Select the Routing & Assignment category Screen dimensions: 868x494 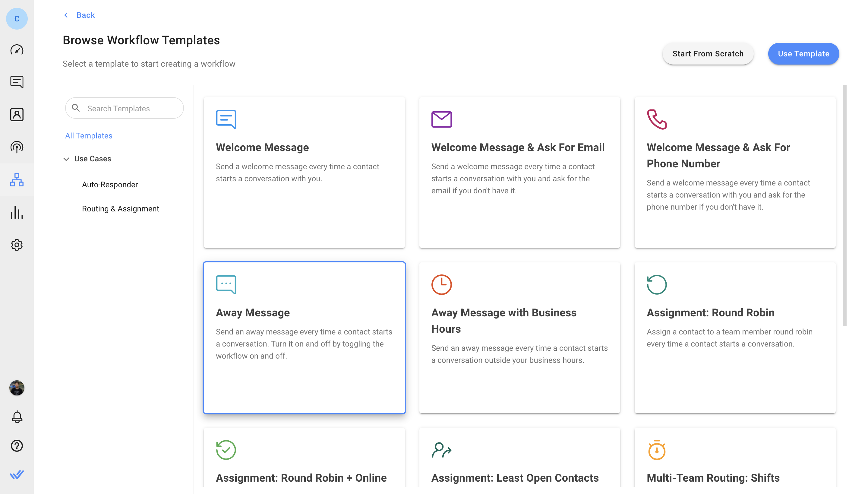point(120,209)
